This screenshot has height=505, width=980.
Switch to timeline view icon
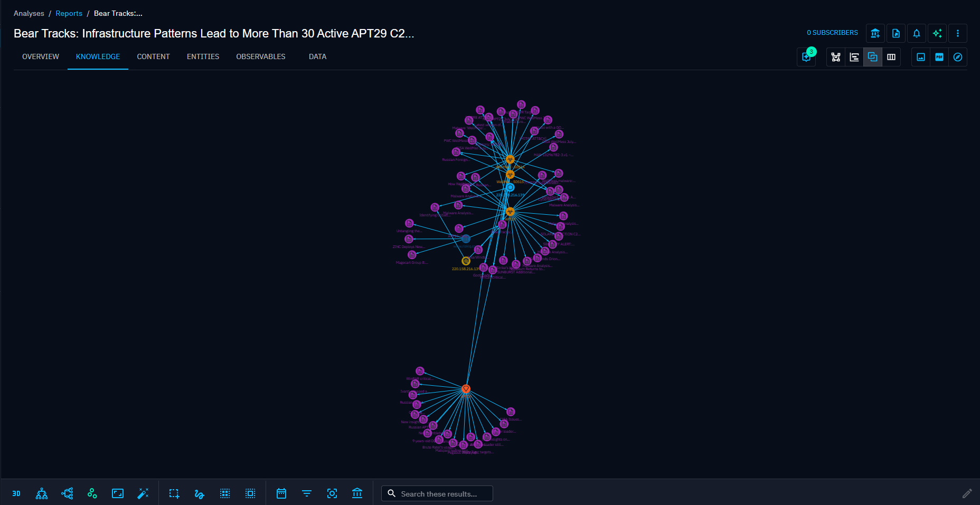(x=854, y=57)
